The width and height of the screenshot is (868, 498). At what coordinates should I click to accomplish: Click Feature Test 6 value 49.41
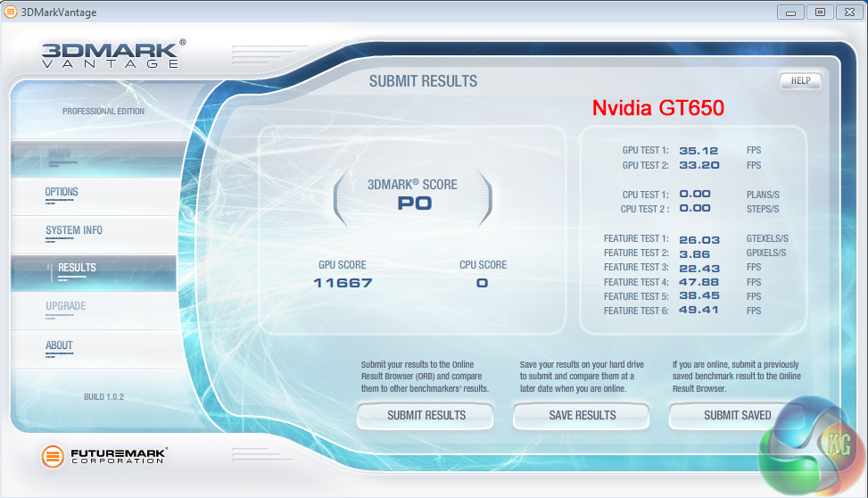pos(699,311)
